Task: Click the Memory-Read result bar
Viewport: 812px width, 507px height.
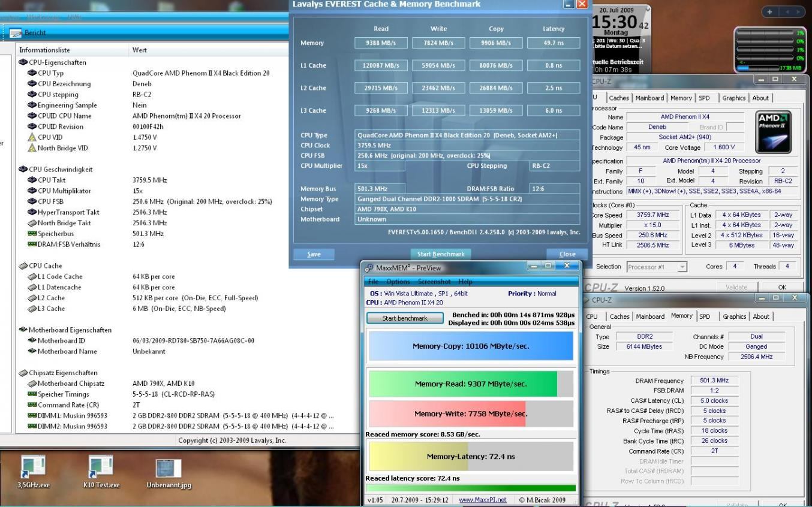Action: tap(471, 384)
